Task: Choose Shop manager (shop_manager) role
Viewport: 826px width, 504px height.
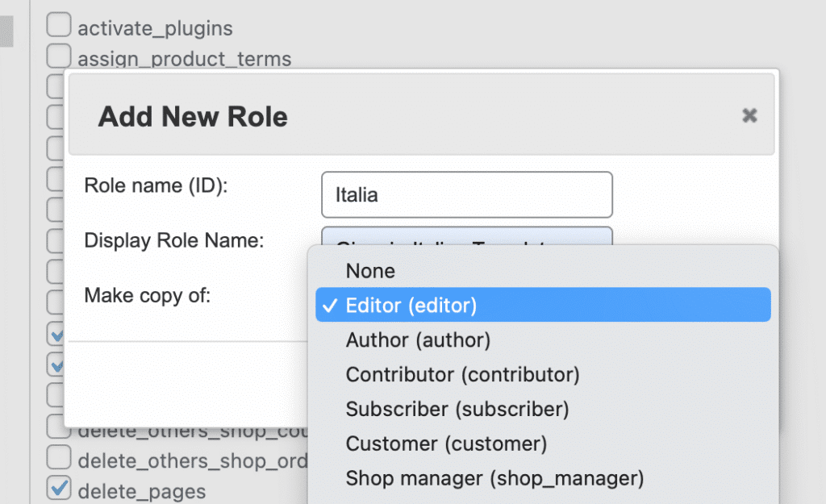Action: (x=494, y=477)
